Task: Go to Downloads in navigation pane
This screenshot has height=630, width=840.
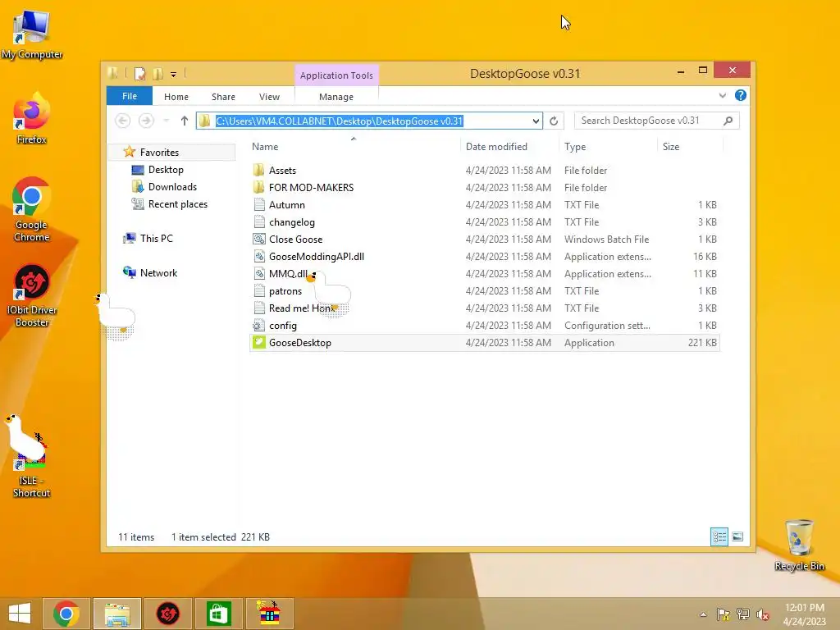Action: click(172, 186)
